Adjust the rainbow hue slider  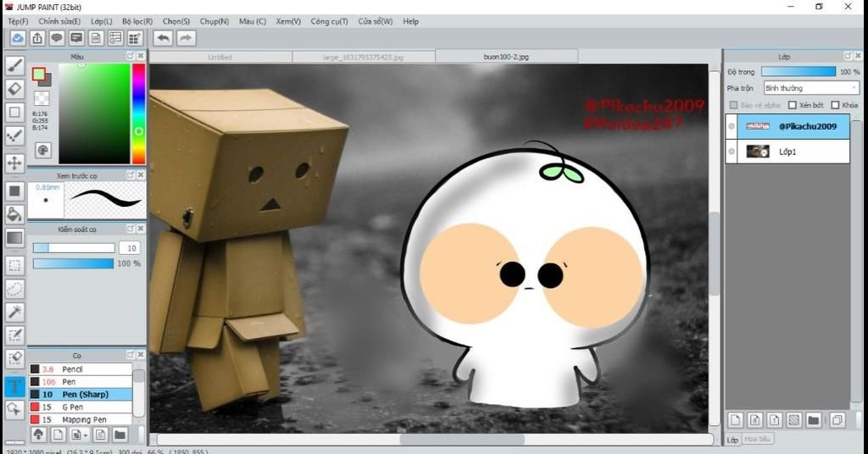coord(138,113)
